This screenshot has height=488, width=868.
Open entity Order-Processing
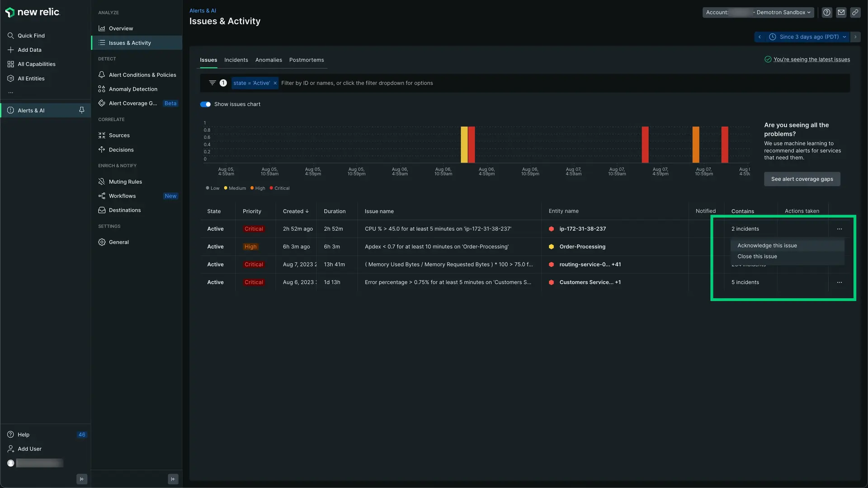[x=582, y=247]
